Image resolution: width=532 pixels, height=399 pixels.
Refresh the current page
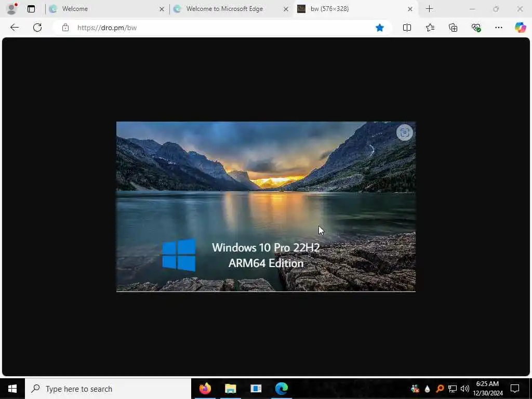[37, 28]
